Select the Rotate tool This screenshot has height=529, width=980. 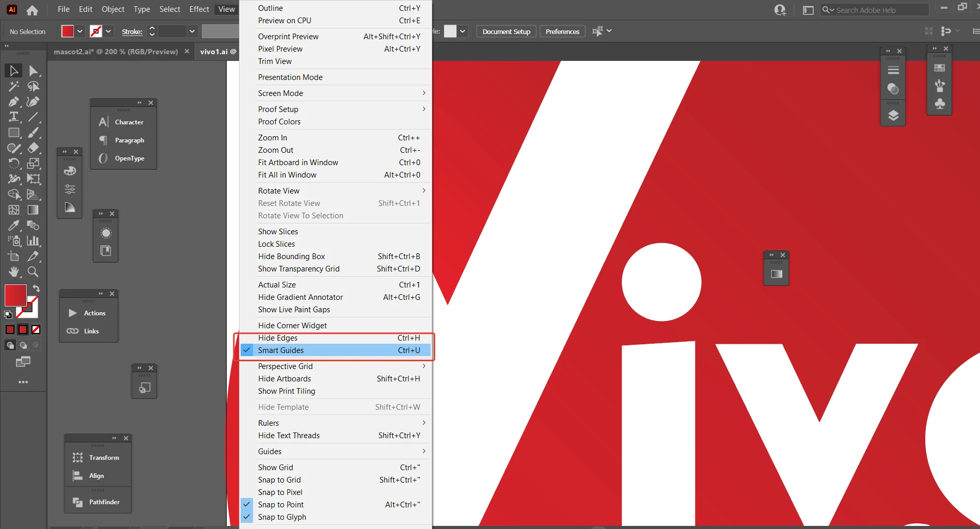pos(13,164)
